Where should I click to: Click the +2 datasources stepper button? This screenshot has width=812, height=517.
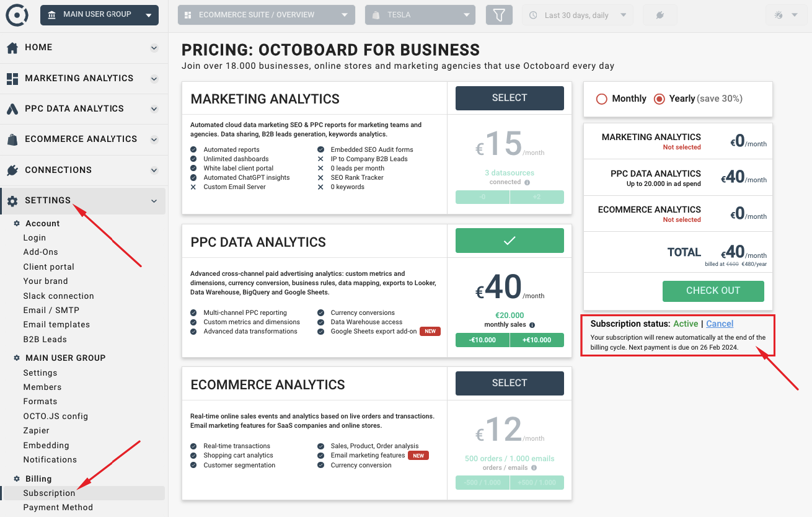pos(537,197)
